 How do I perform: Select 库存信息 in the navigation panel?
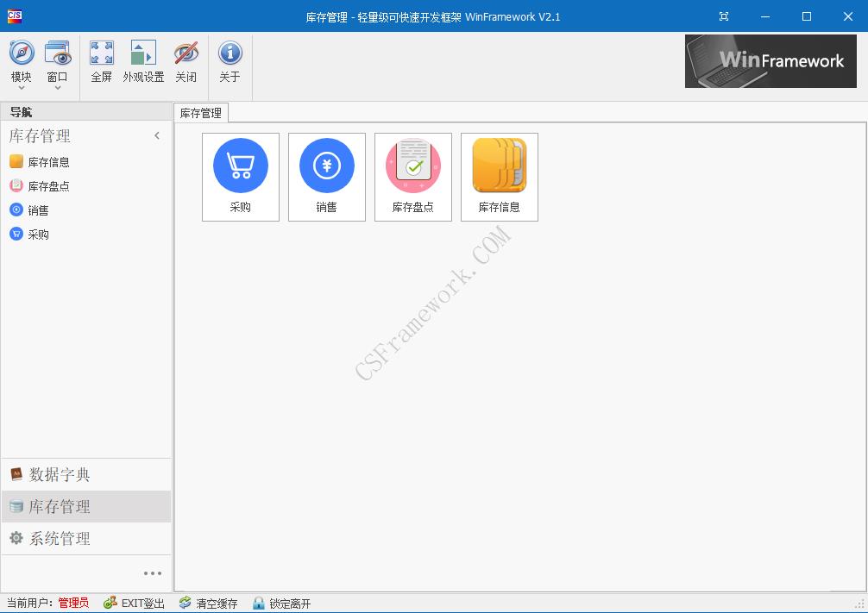(47, 161)
